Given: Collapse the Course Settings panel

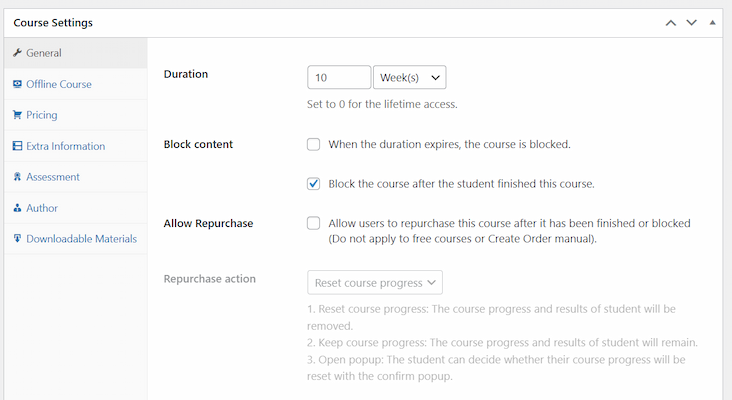Looking at the screenshot, I should point(712,22).
